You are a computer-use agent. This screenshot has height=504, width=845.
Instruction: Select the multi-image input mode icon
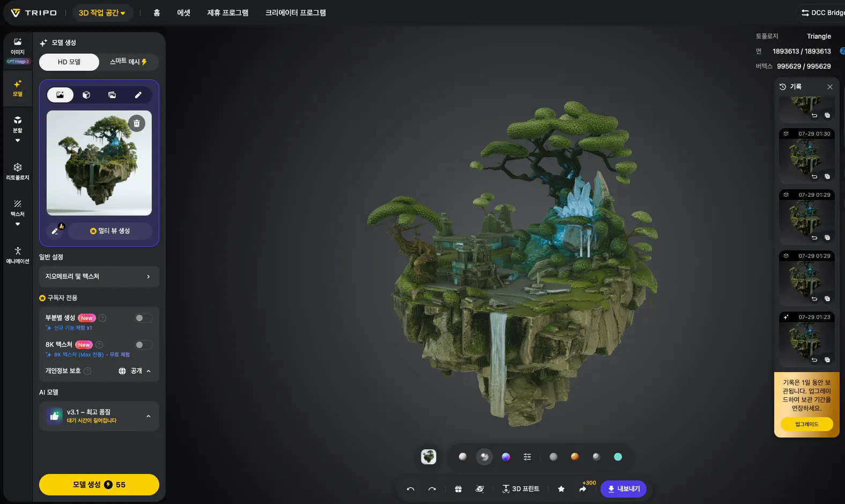click(112, 95)
